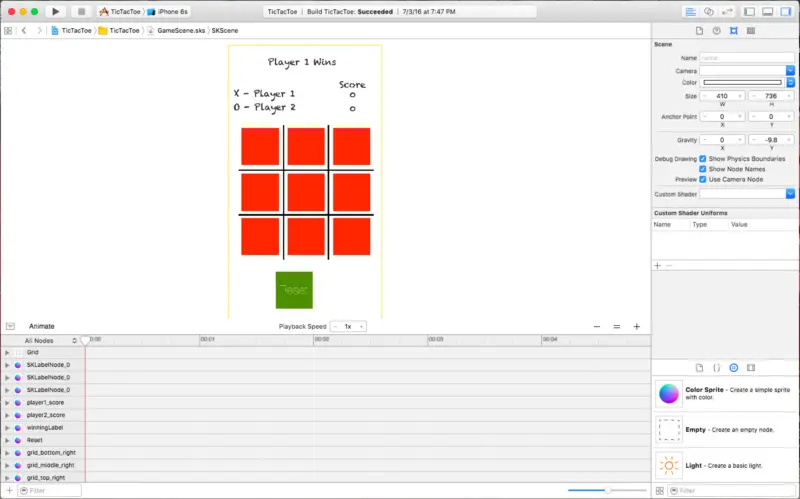800x499 pixels.
Task: Expand the grid_top_right node row
Action: (7, 478)
